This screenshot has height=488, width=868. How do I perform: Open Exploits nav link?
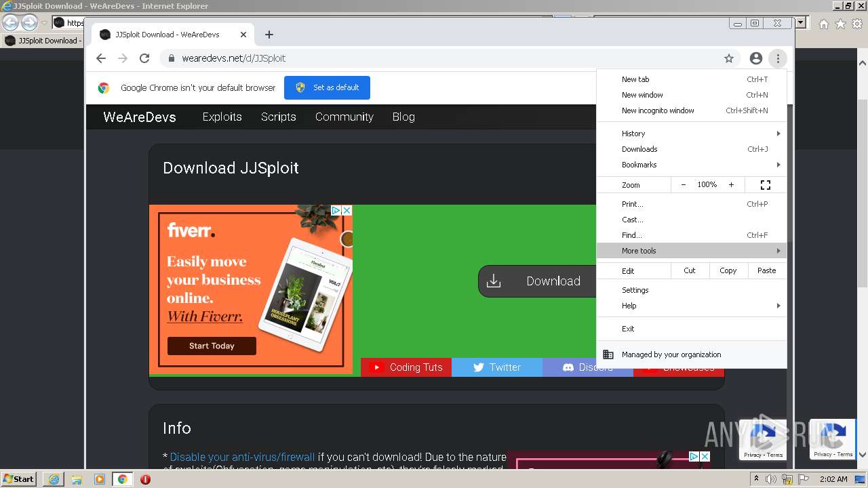(222, 117)
